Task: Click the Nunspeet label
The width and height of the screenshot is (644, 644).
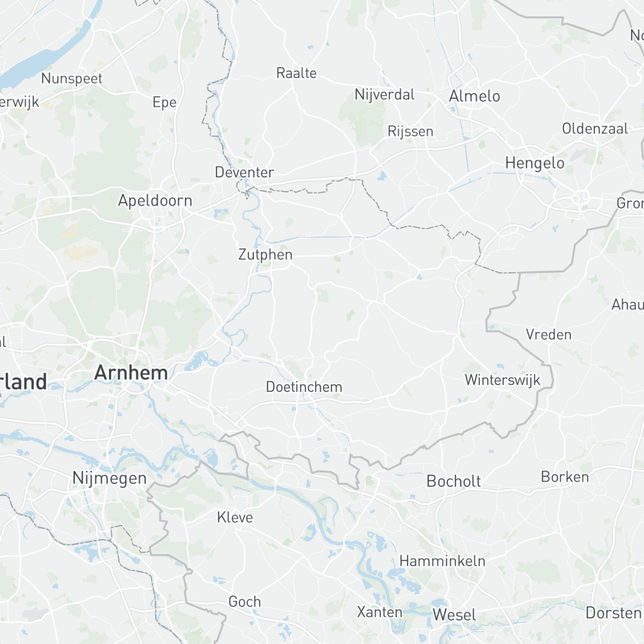Action: [x=72, y=79]
